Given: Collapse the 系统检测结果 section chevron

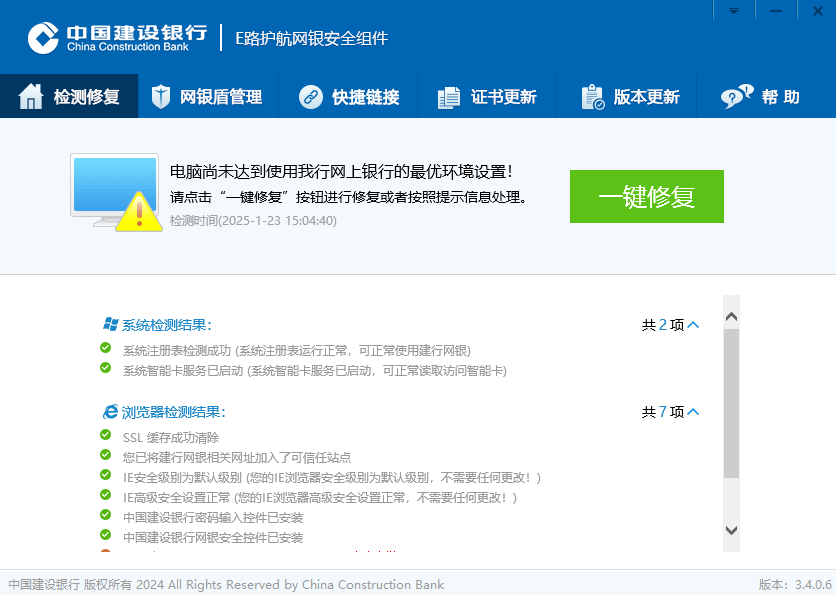Looking at the screenshot, I should (693, 325).
